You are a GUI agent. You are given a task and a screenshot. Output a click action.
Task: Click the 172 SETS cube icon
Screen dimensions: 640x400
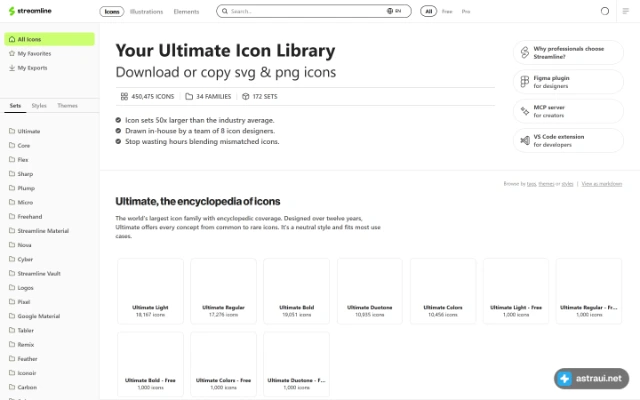tap(245, 97)
